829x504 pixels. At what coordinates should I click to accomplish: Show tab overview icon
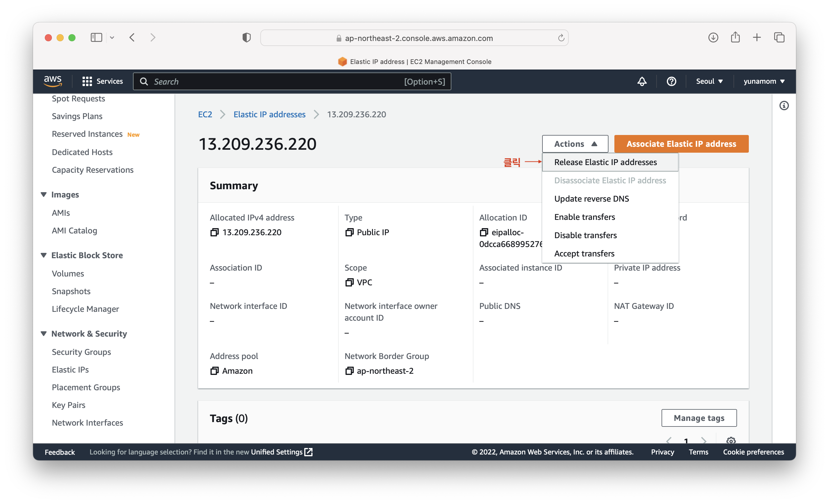[779, 37]
